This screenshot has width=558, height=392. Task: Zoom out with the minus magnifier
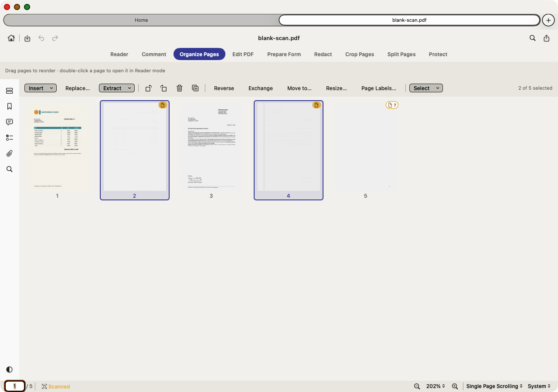click(x=417, y=386)
